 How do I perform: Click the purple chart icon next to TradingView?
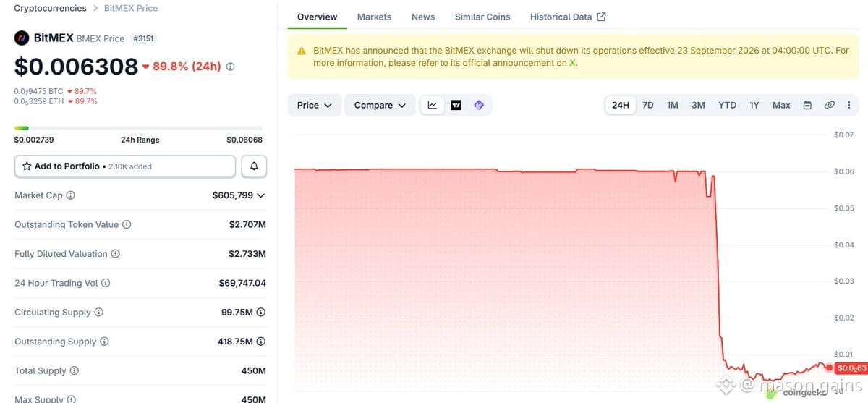478,105
